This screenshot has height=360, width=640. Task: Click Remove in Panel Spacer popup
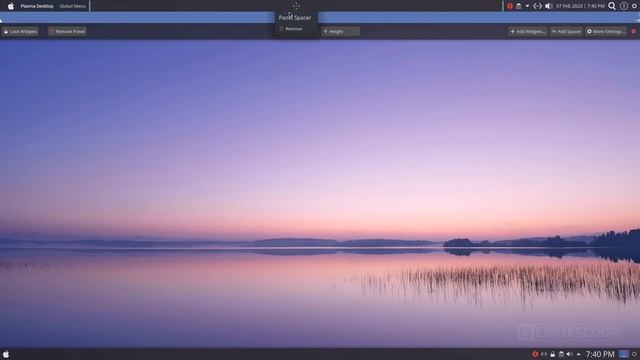pos(291,29)
